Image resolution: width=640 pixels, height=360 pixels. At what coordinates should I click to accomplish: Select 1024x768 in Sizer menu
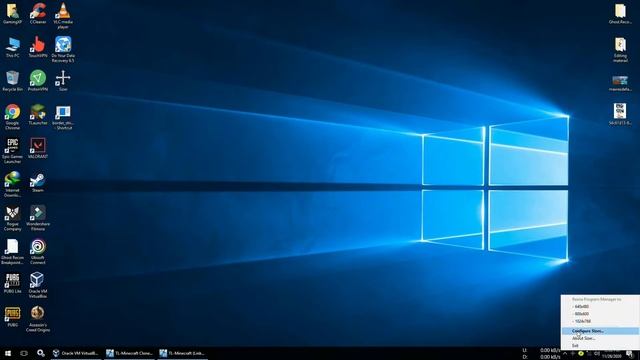[x=600, y=321]
